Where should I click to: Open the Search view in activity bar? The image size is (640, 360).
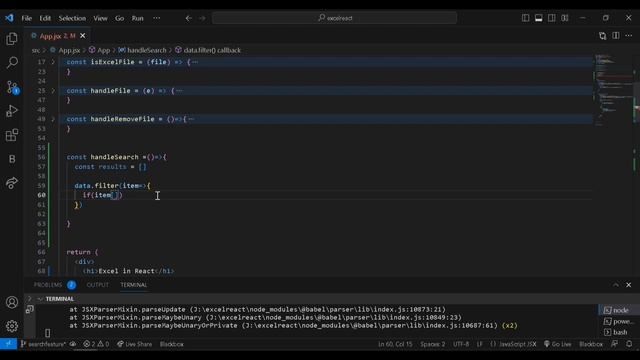click(x=12, y=62)
